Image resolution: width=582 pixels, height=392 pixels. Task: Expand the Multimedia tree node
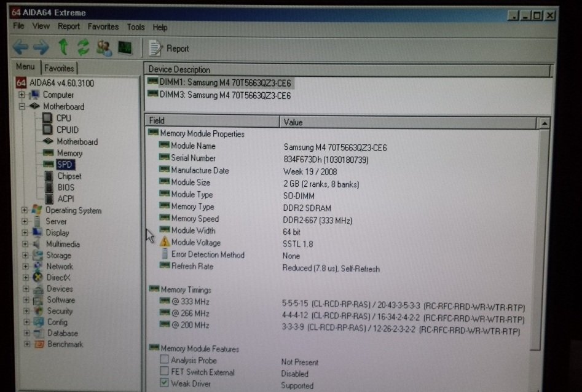tap(25, 245)
